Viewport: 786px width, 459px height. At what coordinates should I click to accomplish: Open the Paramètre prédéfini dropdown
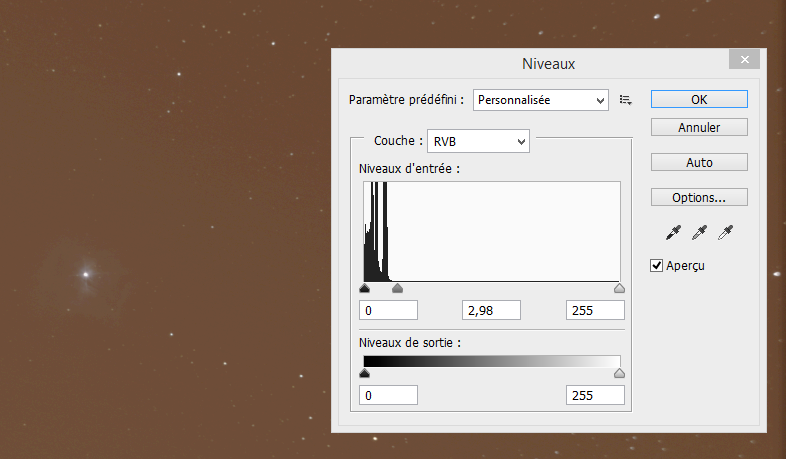[x=540, y=100]
